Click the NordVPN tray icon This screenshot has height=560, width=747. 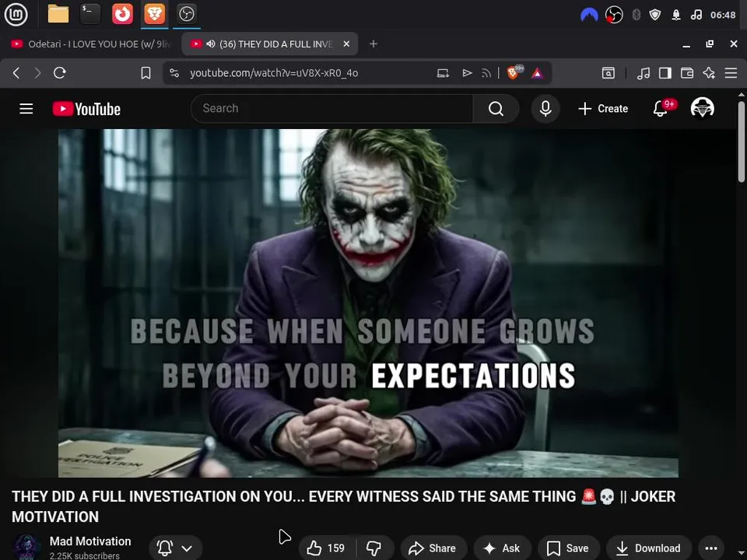pos(589,16)
